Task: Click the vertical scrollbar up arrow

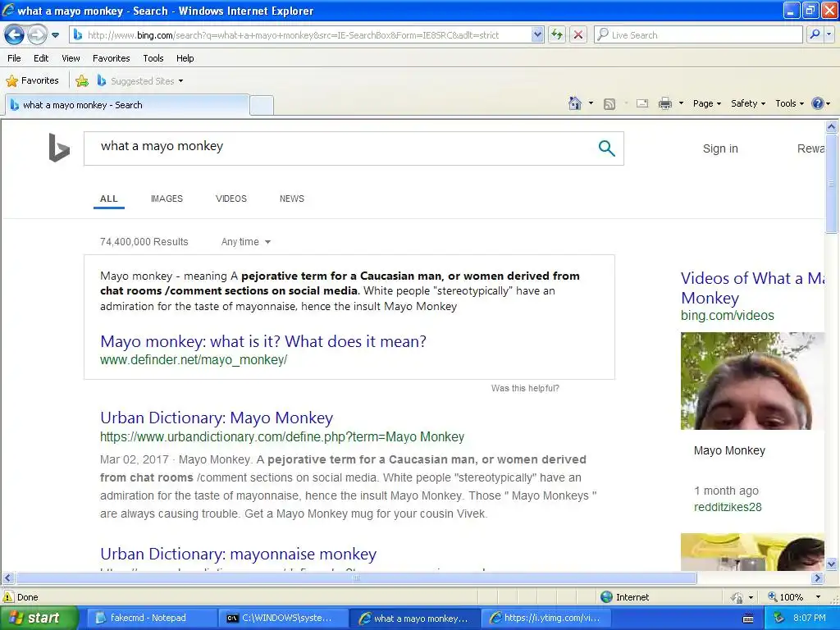Action: 832,127
